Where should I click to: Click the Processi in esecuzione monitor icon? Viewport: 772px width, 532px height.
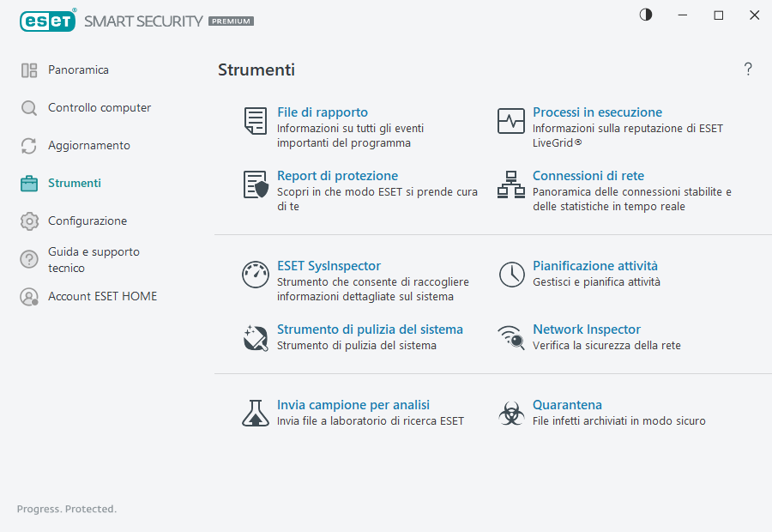click(511, 121)
